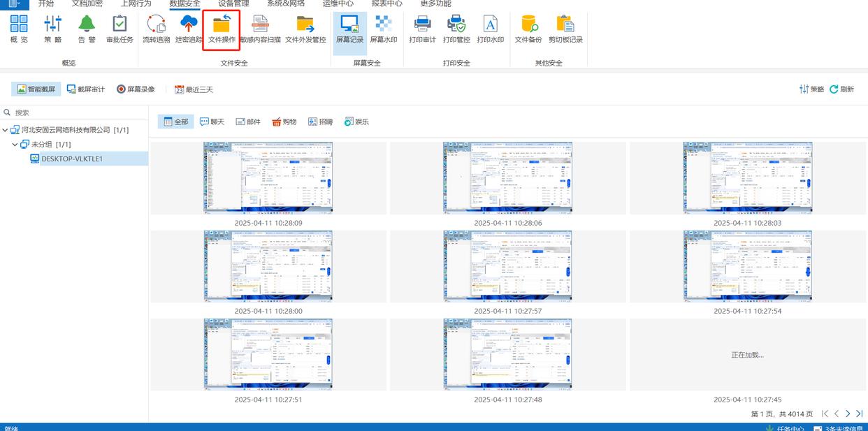This screenshot has width=868, height=431.
Task: Select the 屏幕水印 screen watermark icon
Action: 384,29
